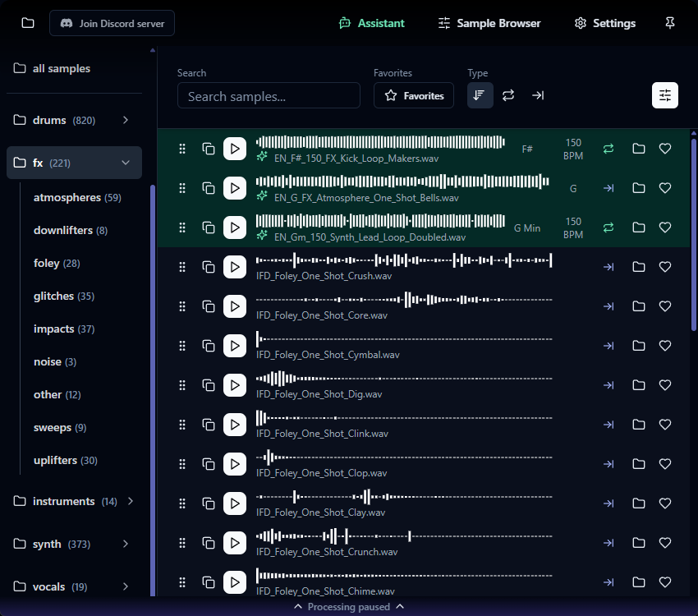Screen dimensions: 698x616
Task: Click Join Discord server button
Action: click(113, 23)
